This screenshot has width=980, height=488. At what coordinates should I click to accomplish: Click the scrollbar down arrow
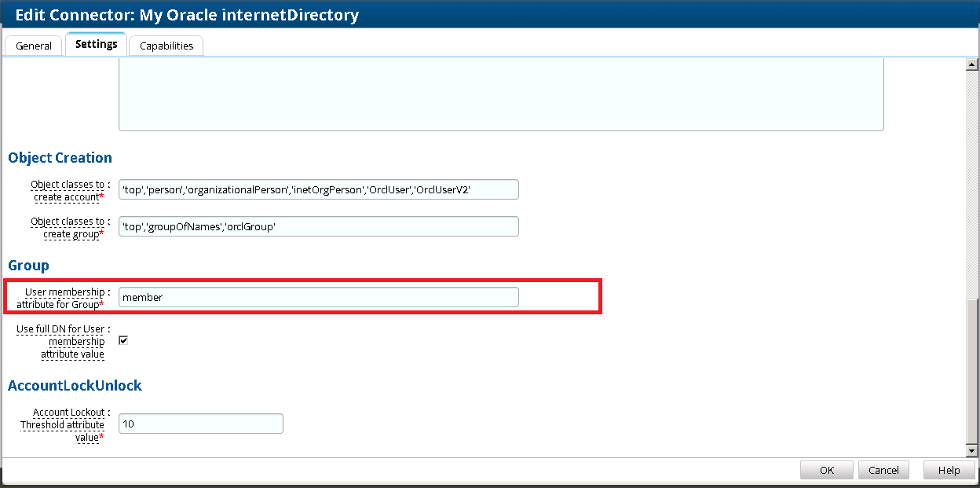[971, 451]
